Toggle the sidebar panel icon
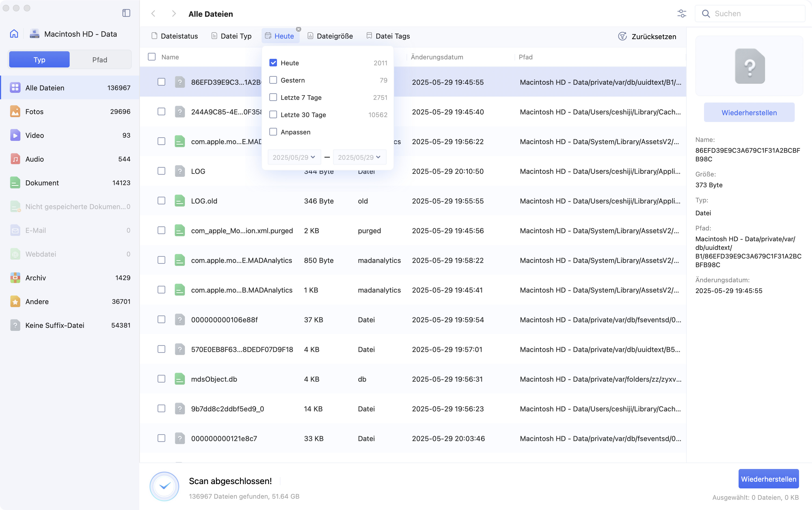Screen dimensions: 812x510 [126, 13]
